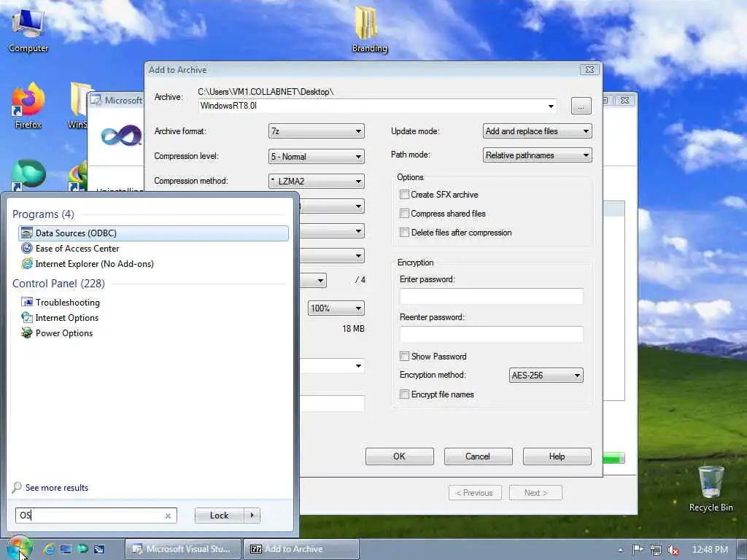Image resolution: width=747 pixels, height=560 pixels.
Task: Click Internet Explorer (No Add-ons) icon
Action: coord(27,263)
